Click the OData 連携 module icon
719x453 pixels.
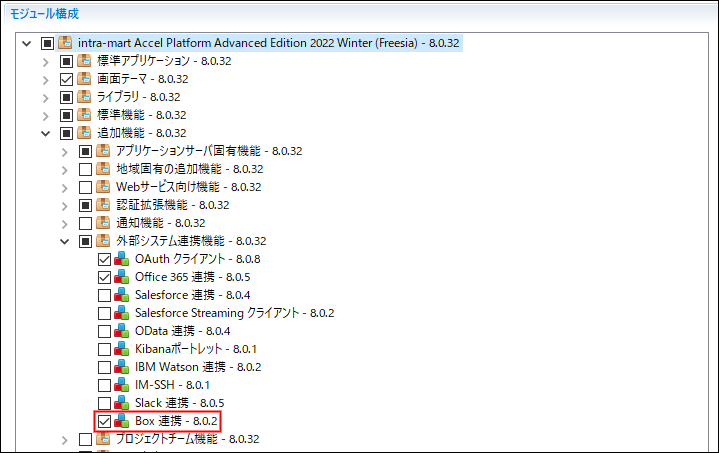122,331
